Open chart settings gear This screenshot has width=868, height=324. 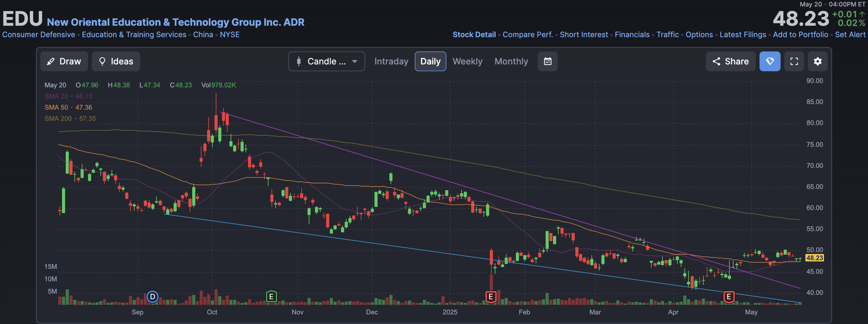click(817, 61)
